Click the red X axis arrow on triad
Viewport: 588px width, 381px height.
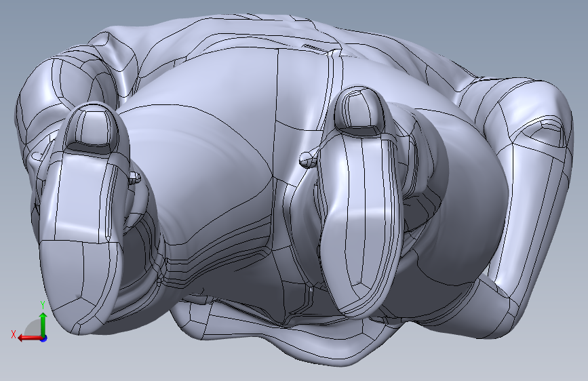tap(29, 338)
